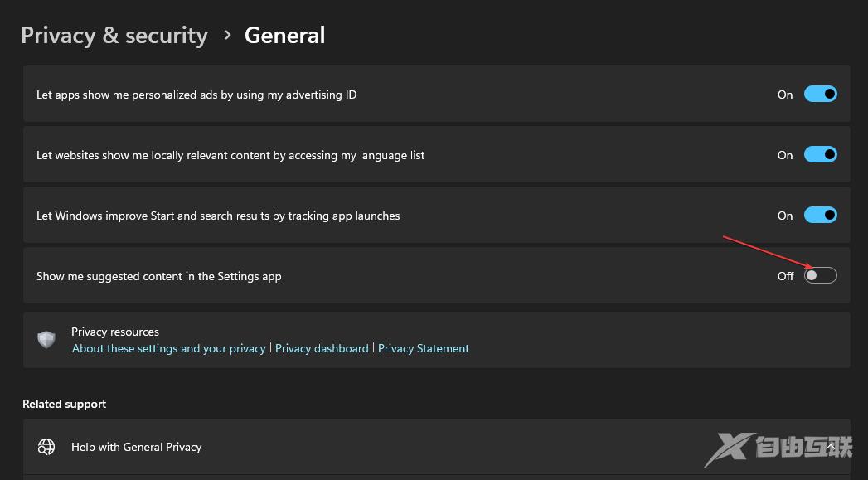
Task: Click the Related support heading
Action: coord(65,404)
